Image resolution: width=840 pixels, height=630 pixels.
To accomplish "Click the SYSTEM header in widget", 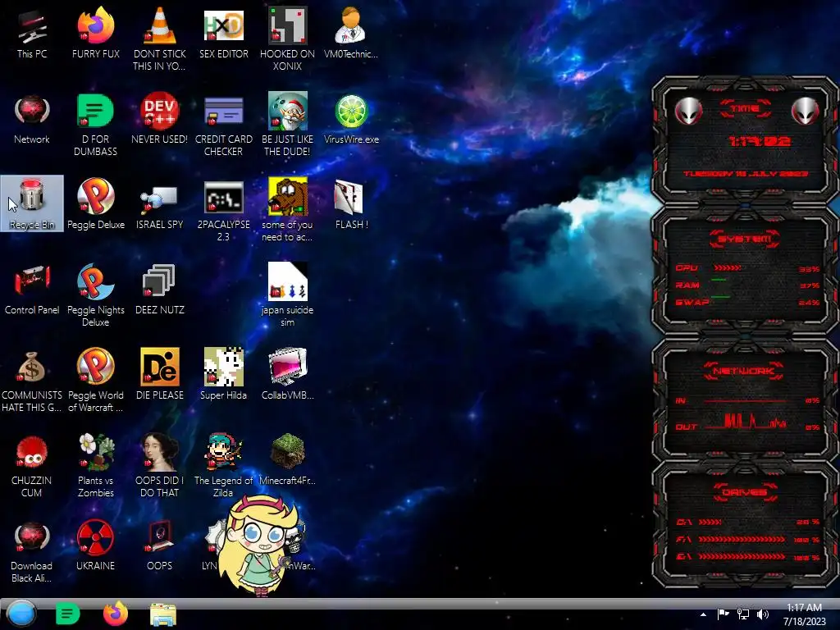I will pyautogui.click(x=745, y=239).
